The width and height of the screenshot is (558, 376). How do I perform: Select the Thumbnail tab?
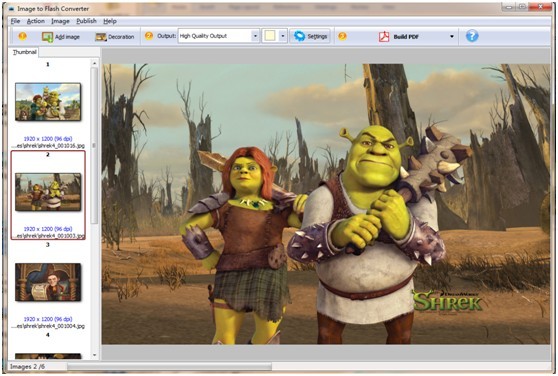point(24,52)
